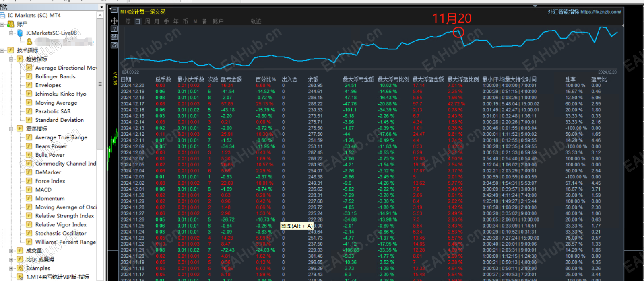Collapse the 趋势指标 tree node
This screenshot has height=281, width=644.
pos(11,59)
